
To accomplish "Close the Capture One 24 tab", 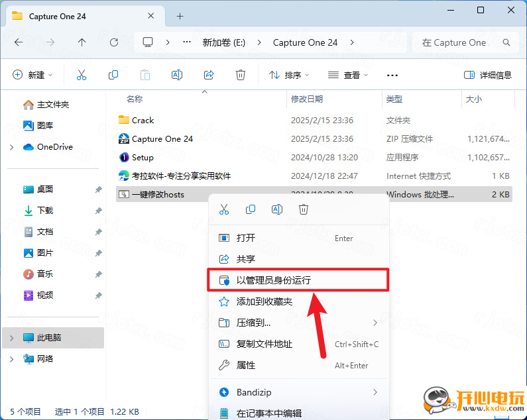I will point(151,16).
